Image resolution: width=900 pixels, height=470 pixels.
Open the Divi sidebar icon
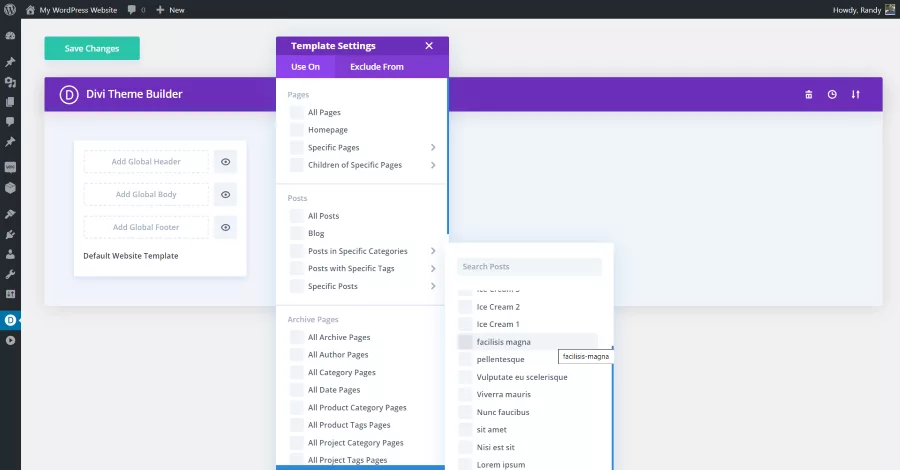[10, 320]
